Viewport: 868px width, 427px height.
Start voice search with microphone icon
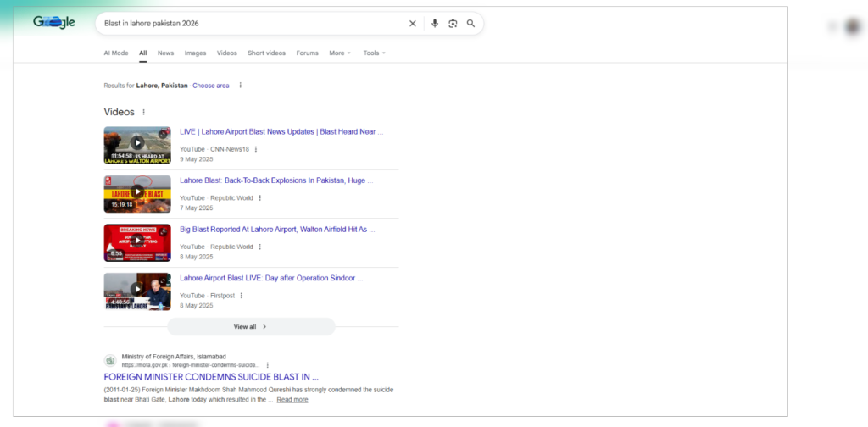[435, 24]
